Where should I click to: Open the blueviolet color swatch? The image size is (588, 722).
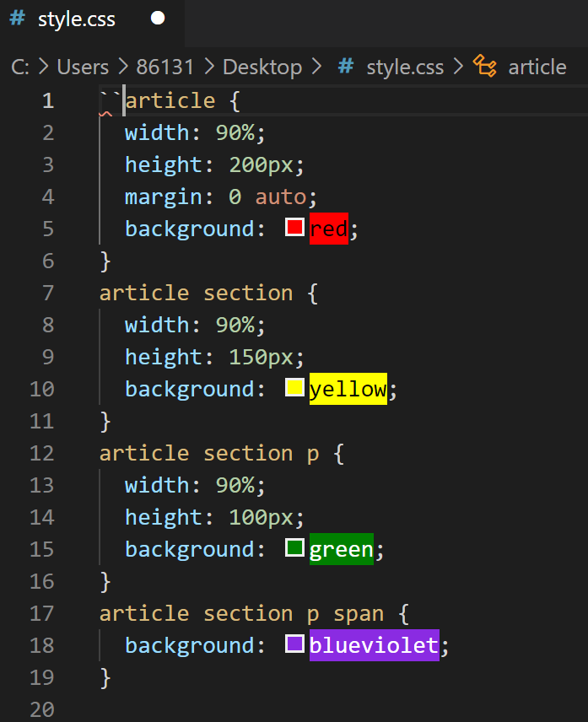click(x=294, y=644)
